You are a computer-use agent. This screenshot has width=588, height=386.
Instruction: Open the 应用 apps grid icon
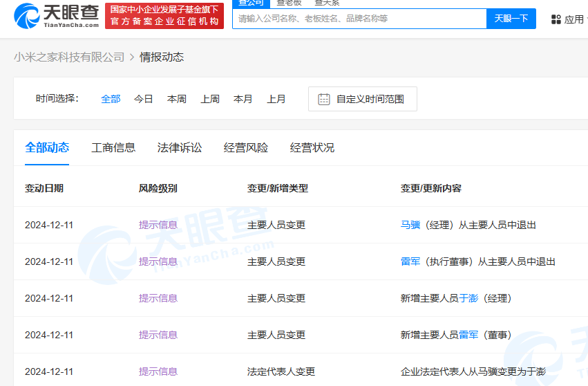(x=556, y=19)
